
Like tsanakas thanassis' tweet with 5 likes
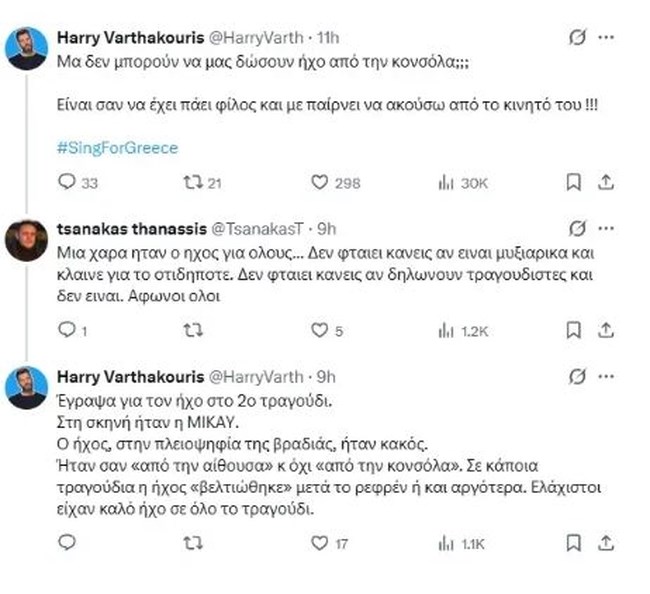click(321, 329)
